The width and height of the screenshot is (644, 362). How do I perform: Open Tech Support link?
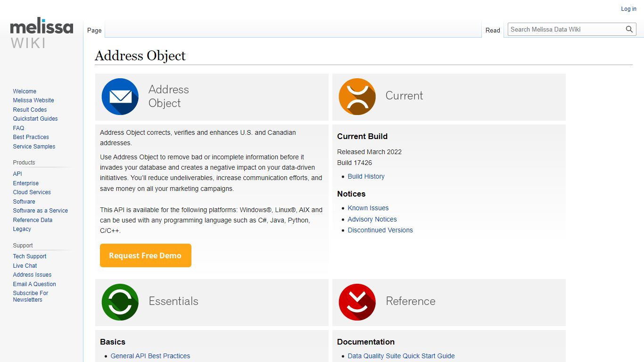30,256
